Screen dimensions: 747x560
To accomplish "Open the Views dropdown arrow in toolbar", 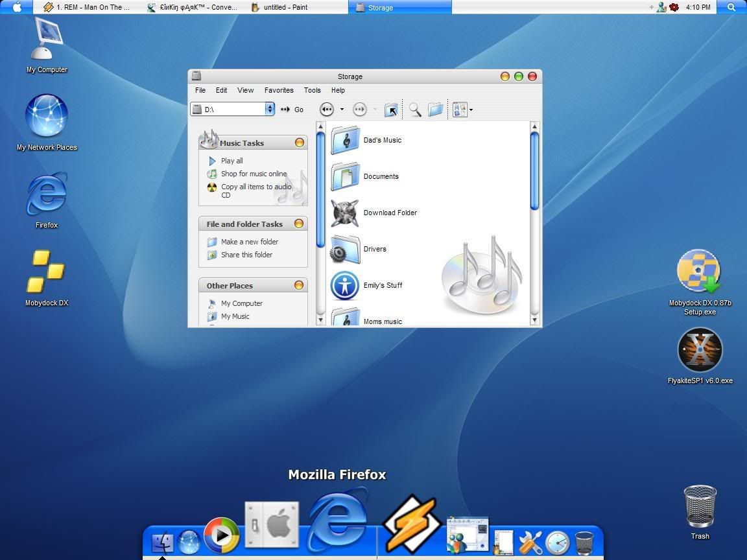I will 471,110.
